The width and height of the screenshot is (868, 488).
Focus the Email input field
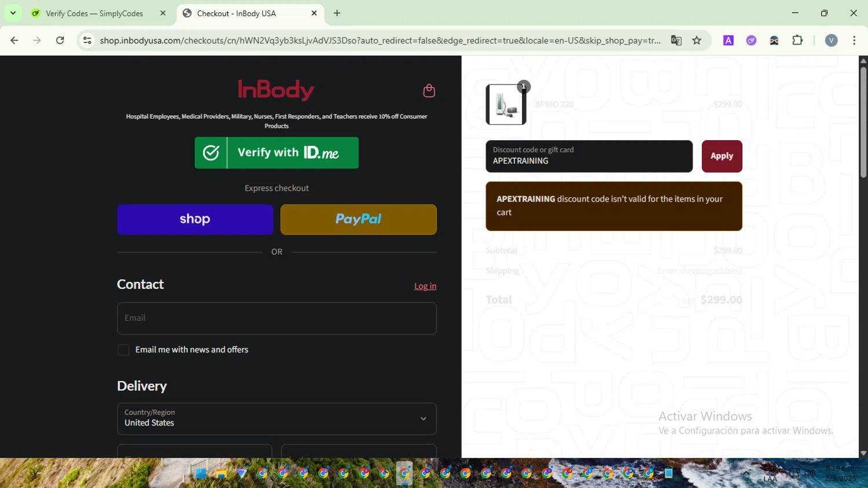tap(277, 318)
